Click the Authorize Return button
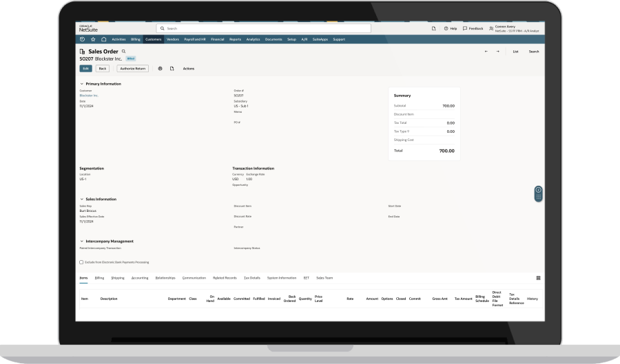The height and width of the screenshot is (364, 620). pyautogui.click(x=132, y=69)
